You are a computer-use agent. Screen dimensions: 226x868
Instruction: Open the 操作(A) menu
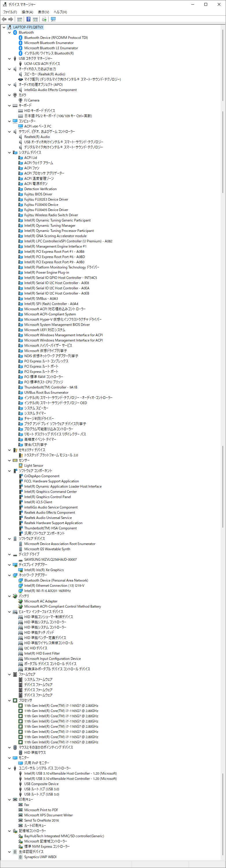(x=27, y=12)
